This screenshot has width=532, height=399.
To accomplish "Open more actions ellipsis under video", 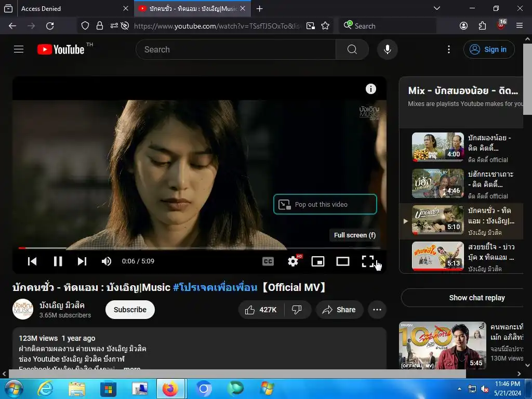I will 377,310.
